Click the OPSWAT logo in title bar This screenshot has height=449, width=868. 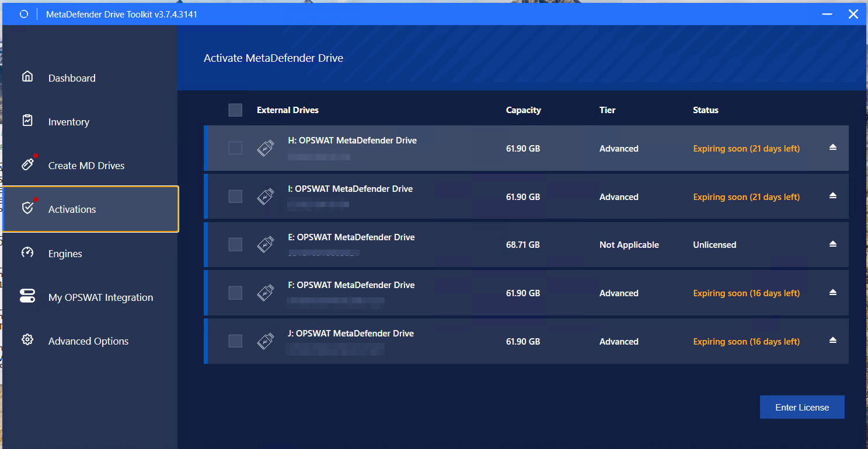24,14
